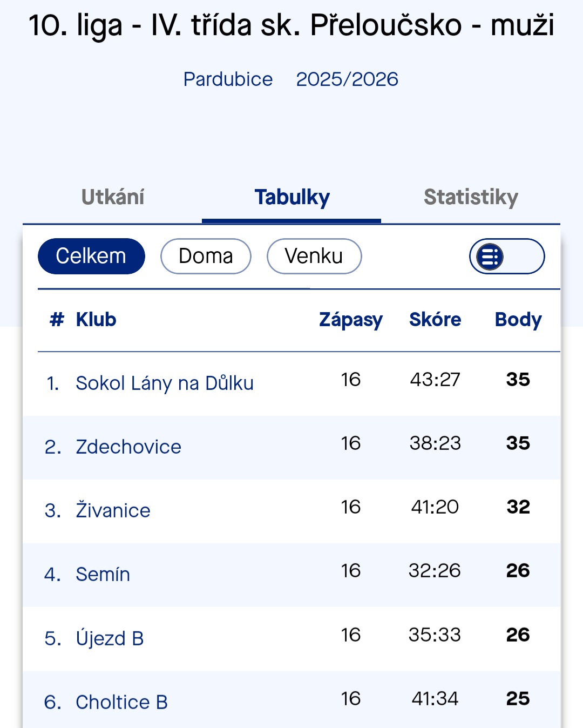Open the Choltice B club page
The width and height of the screenshot is (583, 728).
tap(121, 702)
